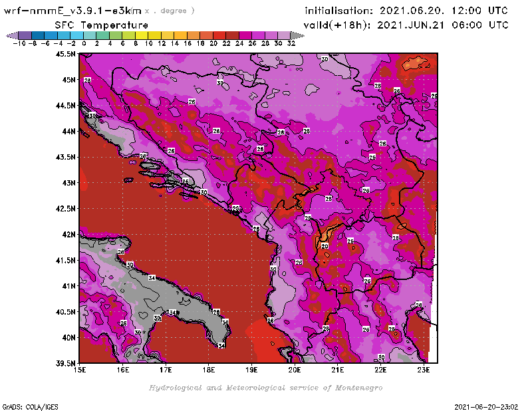Click the latitude label '41N'

(68, 286)
